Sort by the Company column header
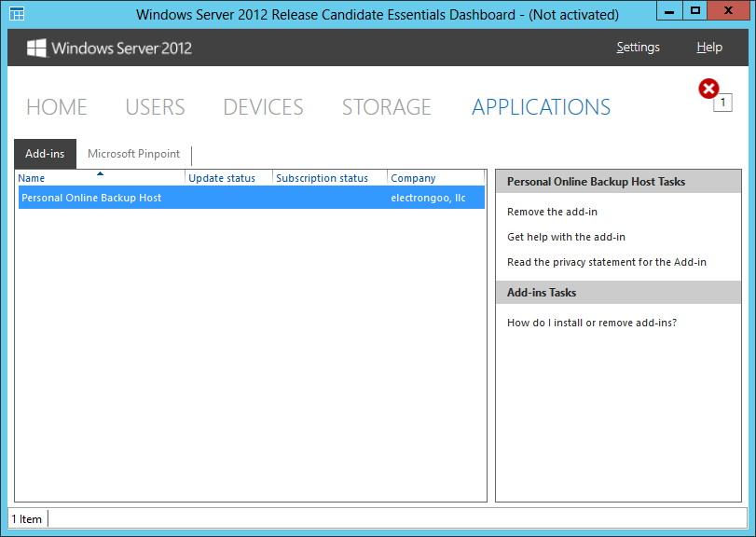The width and height of the screenshot is (756, 537). click(436, 178)
